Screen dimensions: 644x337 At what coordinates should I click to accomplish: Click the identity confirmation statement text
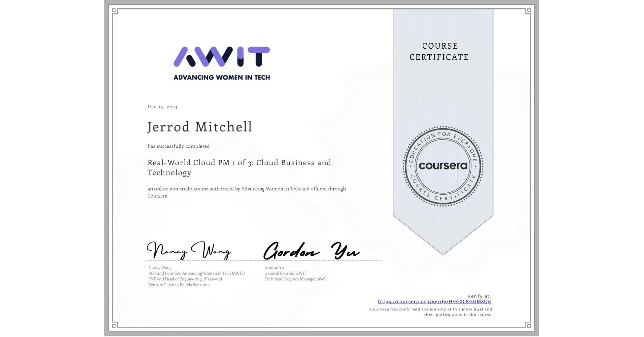[431, 312]
